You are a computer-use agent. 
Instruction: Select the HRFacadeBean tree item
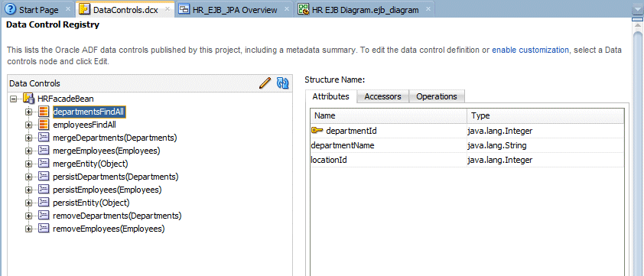(x=65, y=99)
